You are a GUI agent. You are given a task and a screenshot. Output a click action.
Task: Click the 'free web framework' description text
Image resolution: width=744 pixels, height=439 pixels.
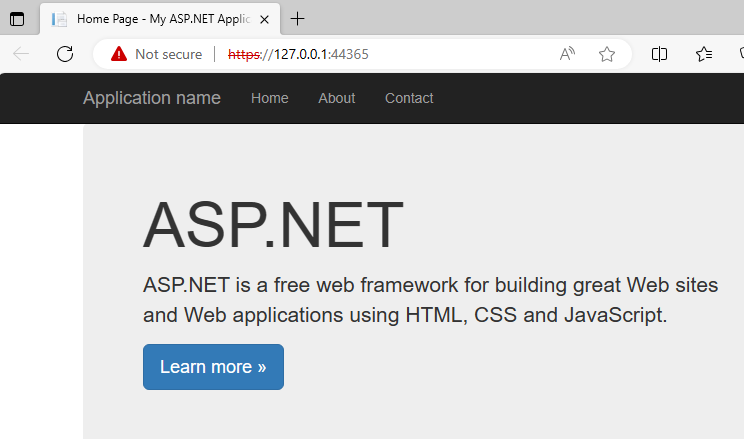coord(366,285)
